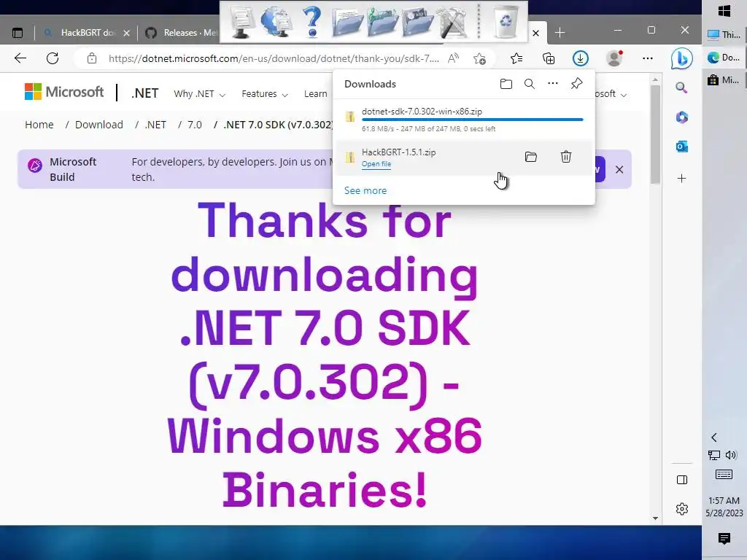Switch to the Releases GitHub tab
747x560 pixels.
click(182, 33)
